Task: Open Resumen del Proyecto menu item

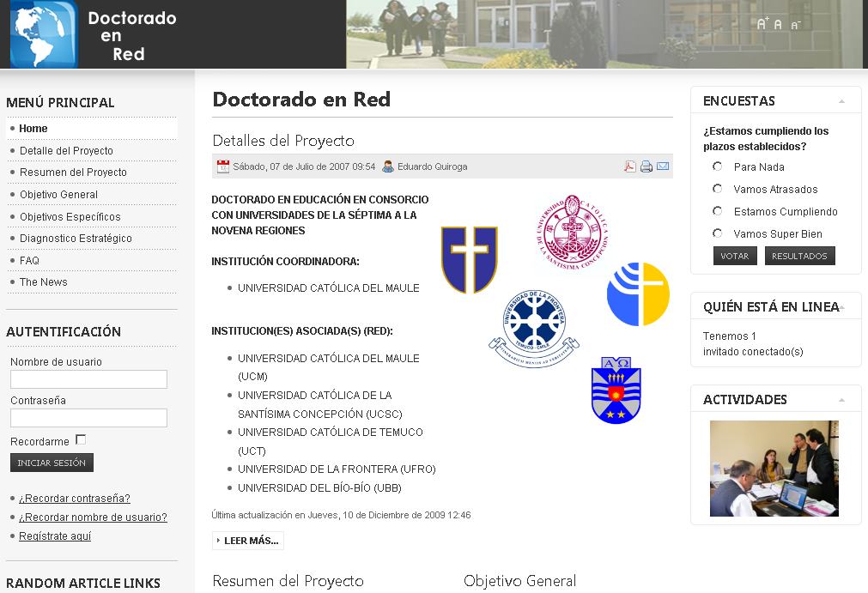Action: point(92,172)
